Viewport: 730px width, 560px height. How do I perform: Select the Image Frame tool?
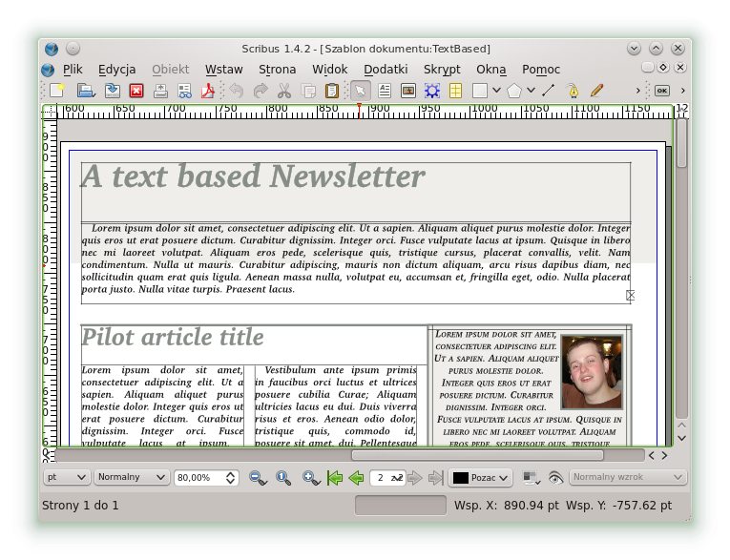point(408,91)
